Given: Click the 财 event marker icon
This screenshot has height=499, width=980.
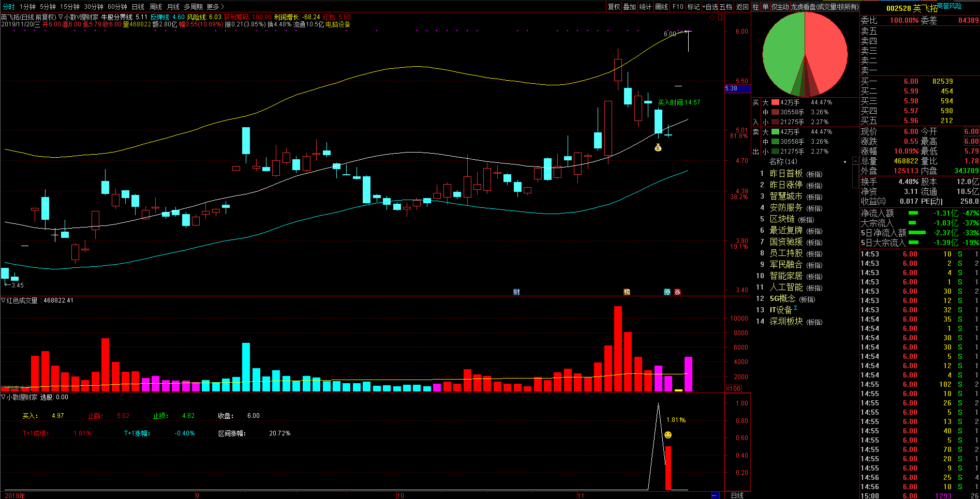Looking at the screenshot, I should [516, 292].
